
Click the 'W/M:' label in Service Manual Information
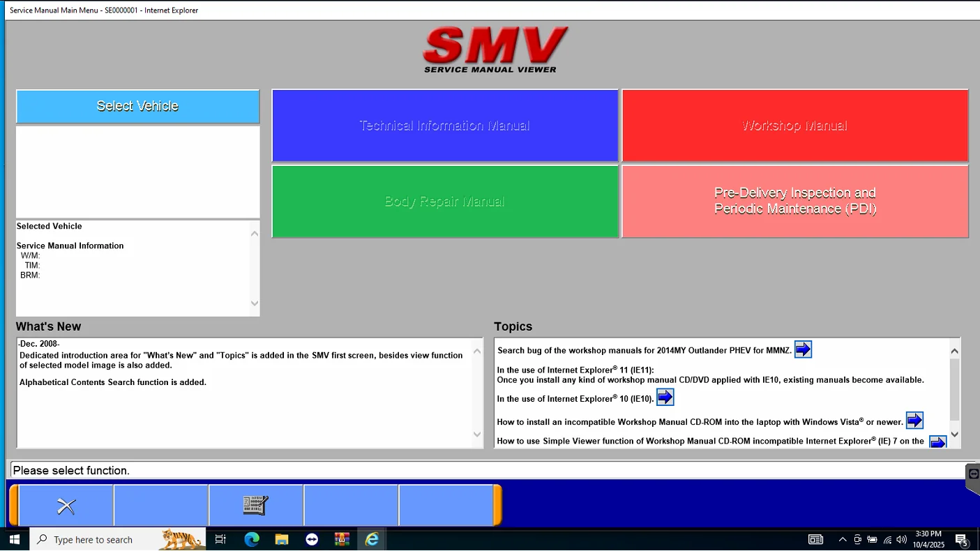[30, 256]
